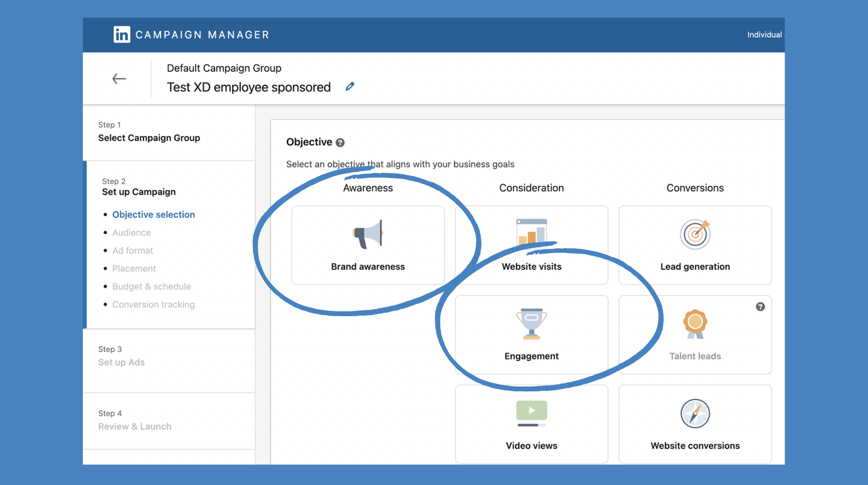
Task: Edit campaign name with pencil icon
Action: (x=350, y=87)
